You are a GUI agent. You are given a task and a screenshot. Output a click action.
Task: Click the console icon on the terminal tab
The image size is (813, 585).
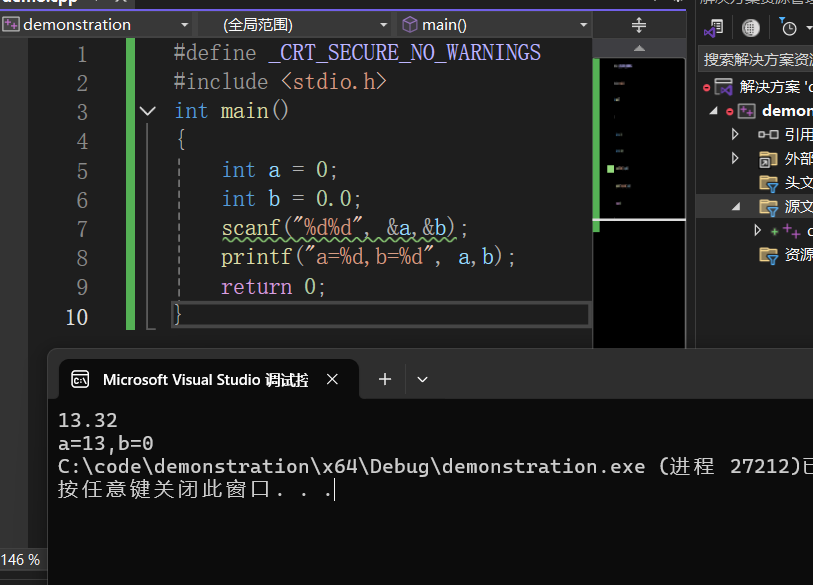tap(80, 379)
